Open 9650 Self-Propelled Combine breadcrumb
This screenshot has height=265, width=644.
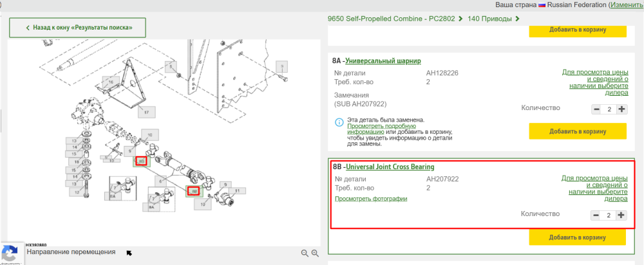click(391, 19)
